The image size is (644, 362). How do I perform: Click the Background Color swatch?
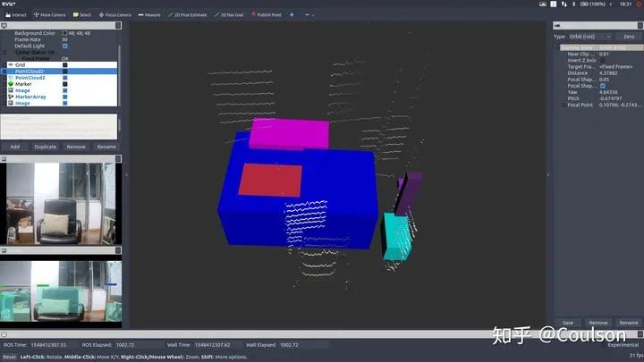pyautogui.click(x=65, y=33)
